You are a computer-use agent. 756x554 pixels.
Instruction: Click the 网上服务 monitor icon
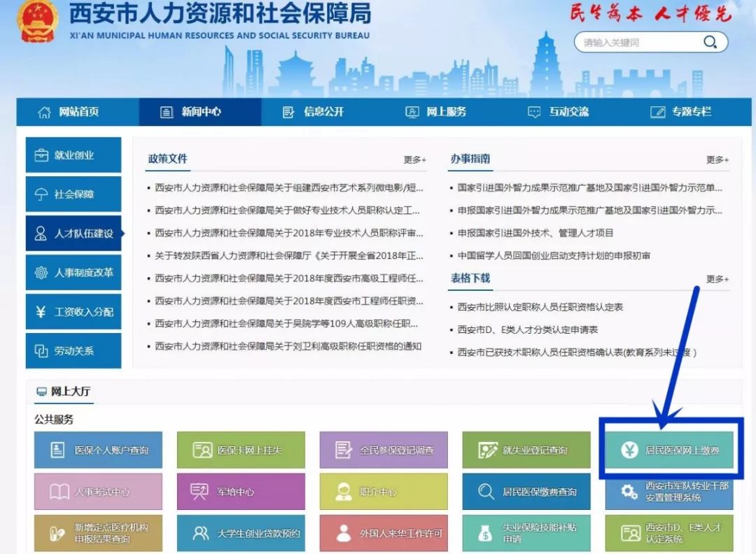pos(412,112)
